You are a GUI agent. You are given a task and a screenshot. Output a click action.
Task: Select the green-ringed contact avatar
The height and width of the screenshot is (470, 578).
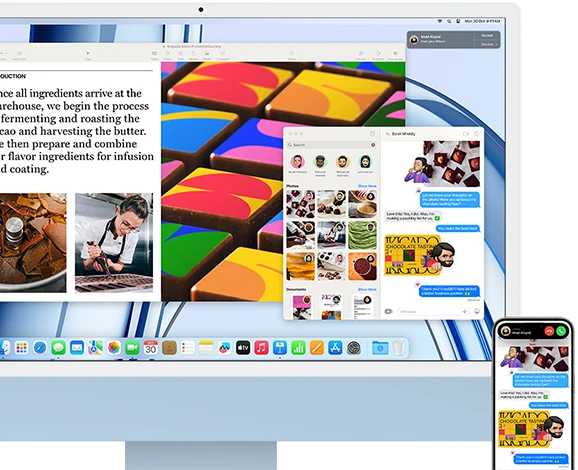pyautogui.click(x=320, y=161)
